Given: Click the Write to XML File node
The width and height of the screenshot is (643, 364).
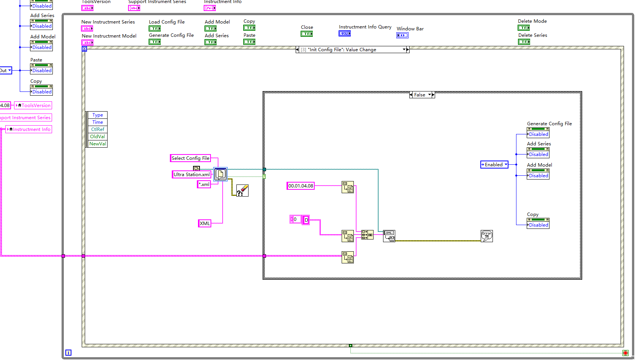Looking at the screenshot, I should tap(389, 236).
